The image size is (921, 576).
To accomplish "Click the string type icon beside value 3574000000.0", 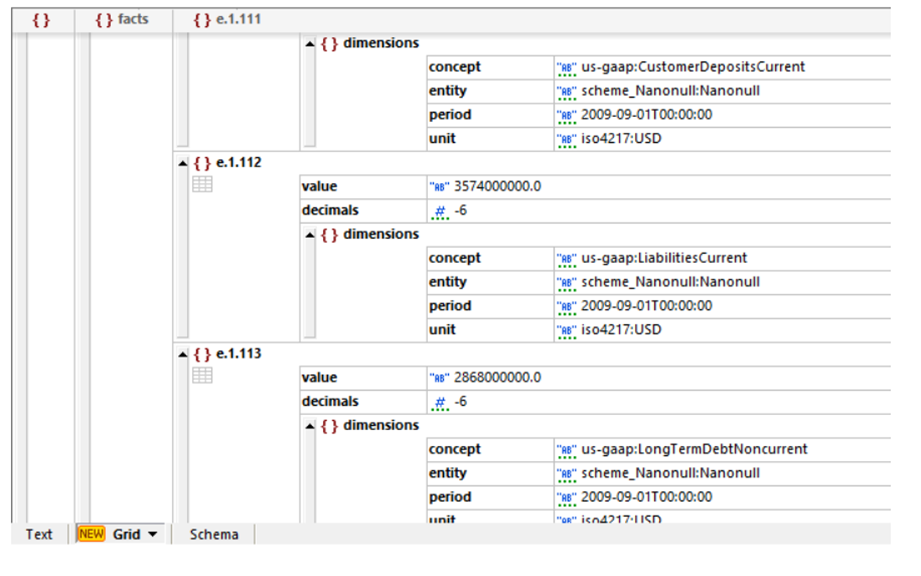I will 440,186.
